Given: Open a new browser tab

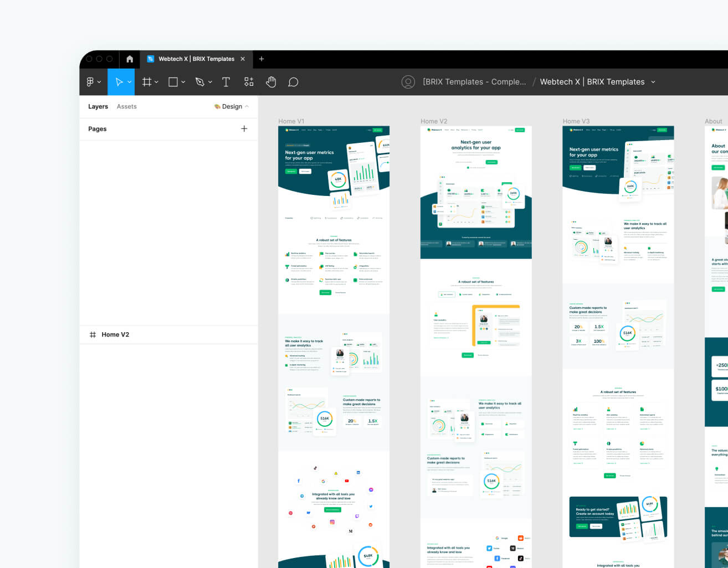Looking at the screenshot, I should coord(262,59).
